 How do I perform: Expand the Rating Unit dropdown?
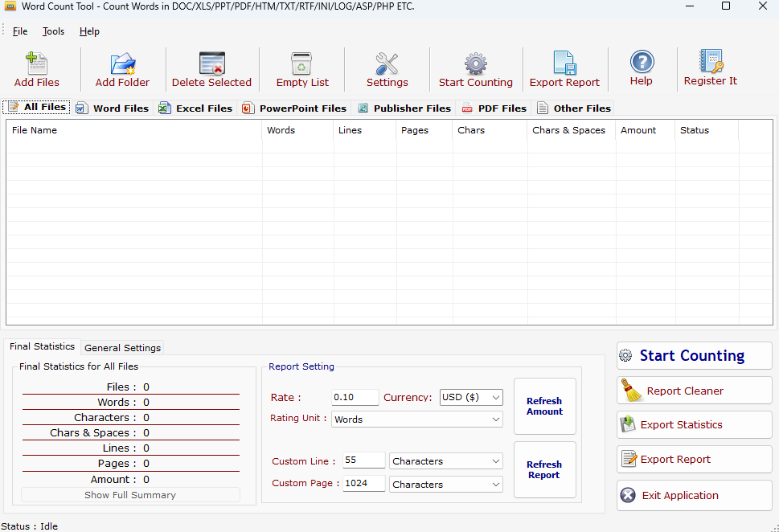point(416,419)
